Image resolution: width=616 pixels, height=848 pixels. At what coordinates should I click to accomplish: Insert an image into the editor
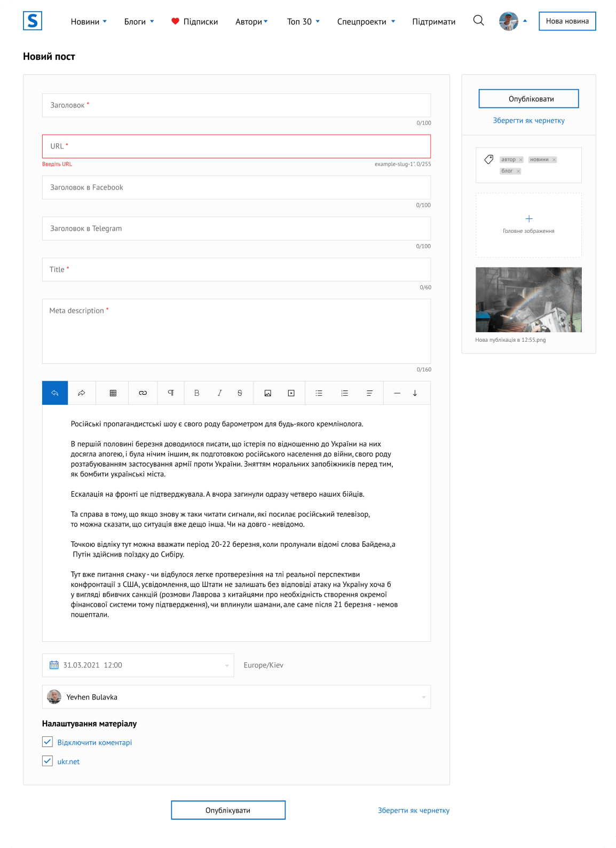click(268, 393)
